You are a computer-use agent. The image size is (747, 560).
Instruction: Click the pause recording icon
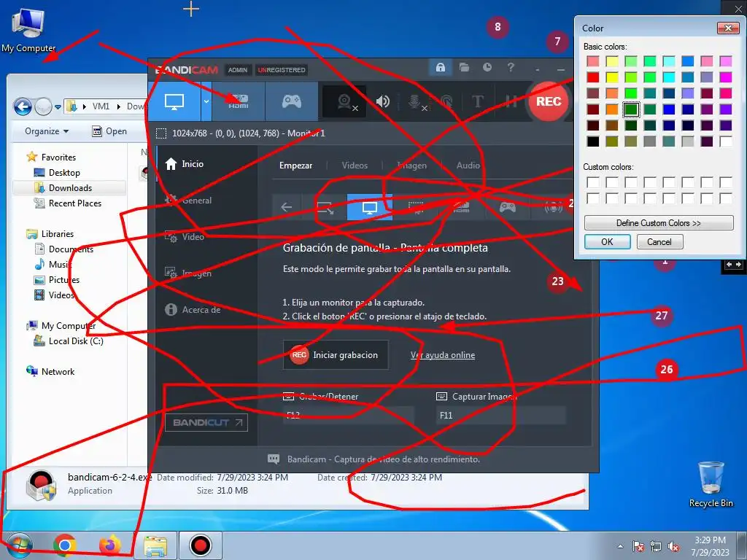(x=511, y=101)
